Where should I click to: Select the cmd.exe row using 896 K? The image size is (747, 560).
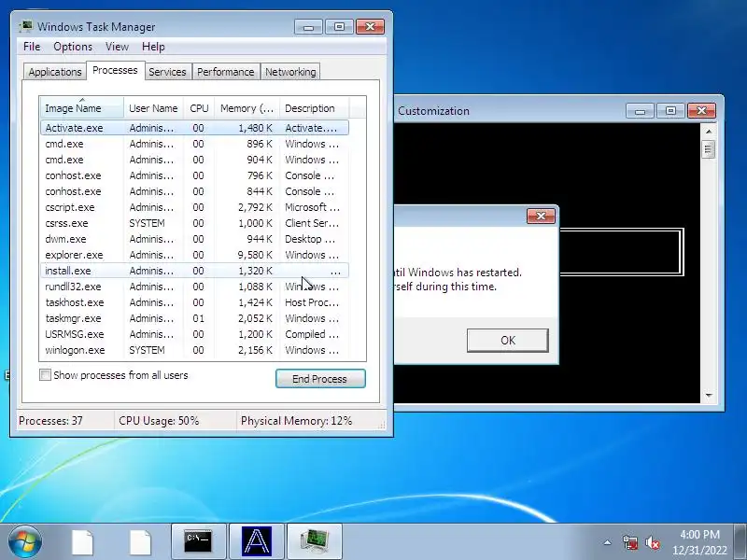195,144
